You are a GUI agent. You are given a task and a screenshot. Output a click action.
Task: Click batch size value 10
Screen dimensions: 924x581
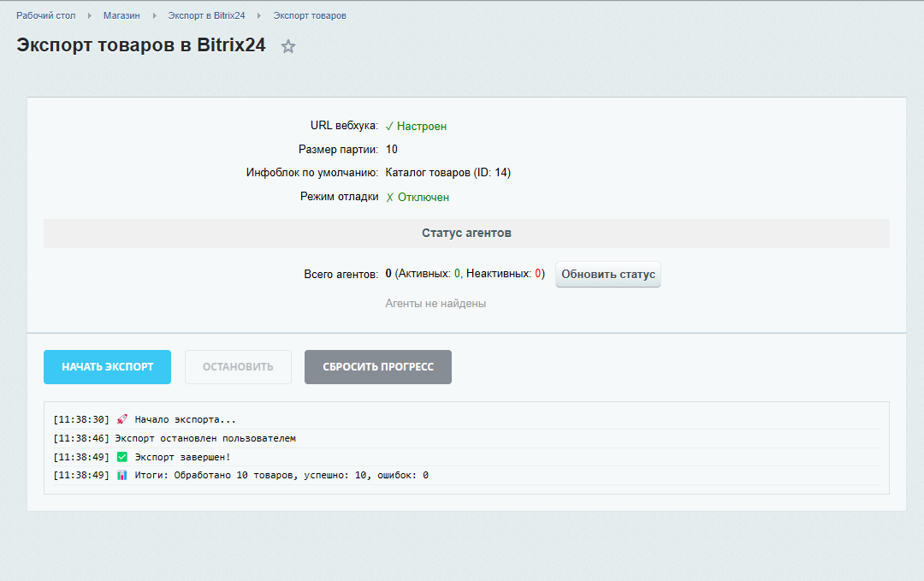[392, 149]
